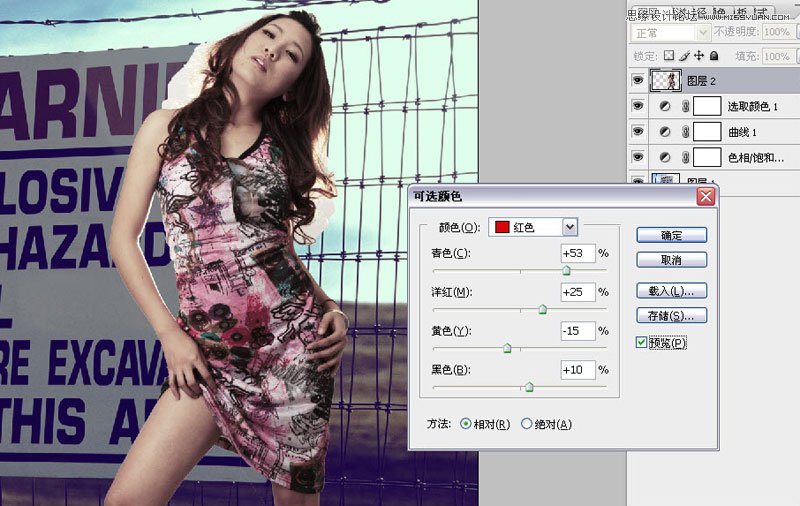Click the adjustment icon of 曲线 1 layer
The width and height of the screenshot is (800, 506).
(665, 132)
